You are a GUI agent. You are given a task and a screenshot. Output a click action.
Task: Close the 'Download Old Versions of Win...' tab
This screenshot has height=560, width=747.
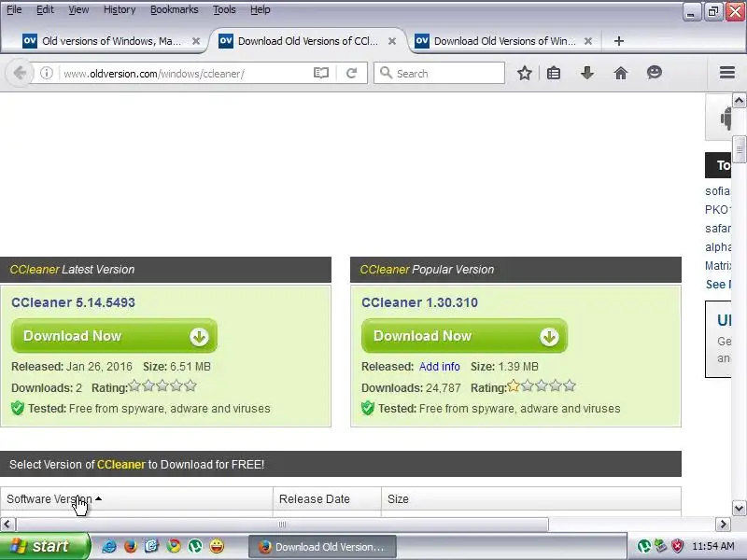click(x=588, y=41)
